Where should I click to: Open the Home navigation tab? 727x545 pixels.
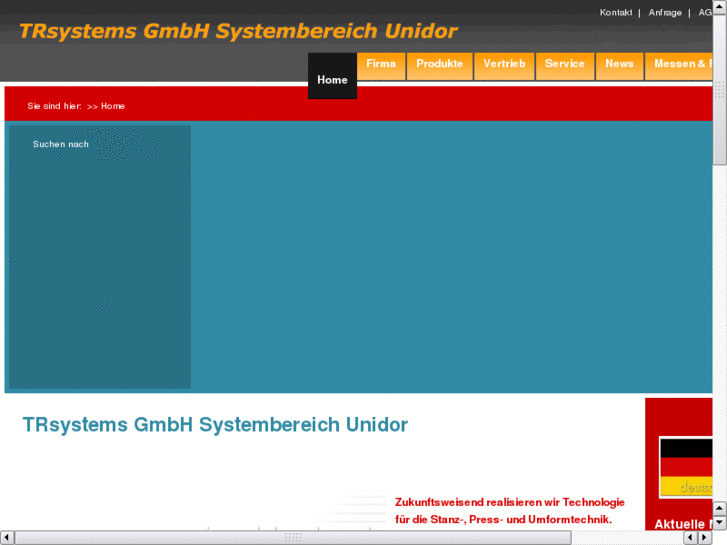(x=332, y=76)
